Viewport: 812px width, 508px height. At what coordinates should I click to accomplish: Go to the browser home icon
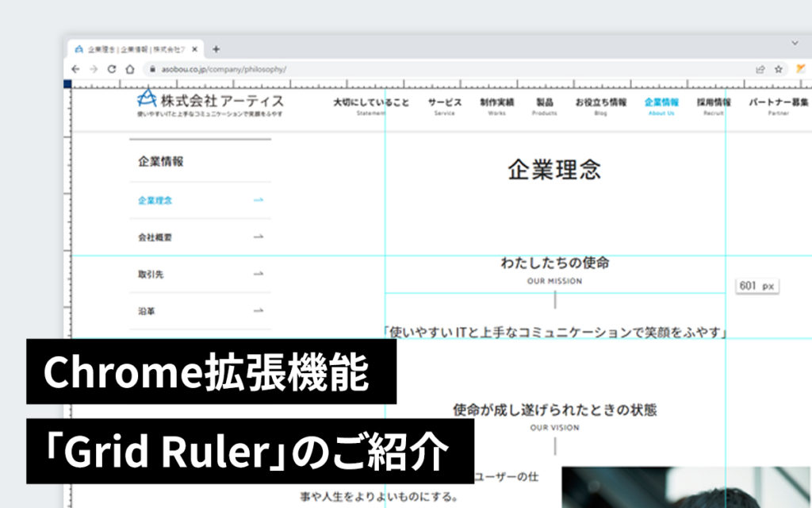point(130,69)
